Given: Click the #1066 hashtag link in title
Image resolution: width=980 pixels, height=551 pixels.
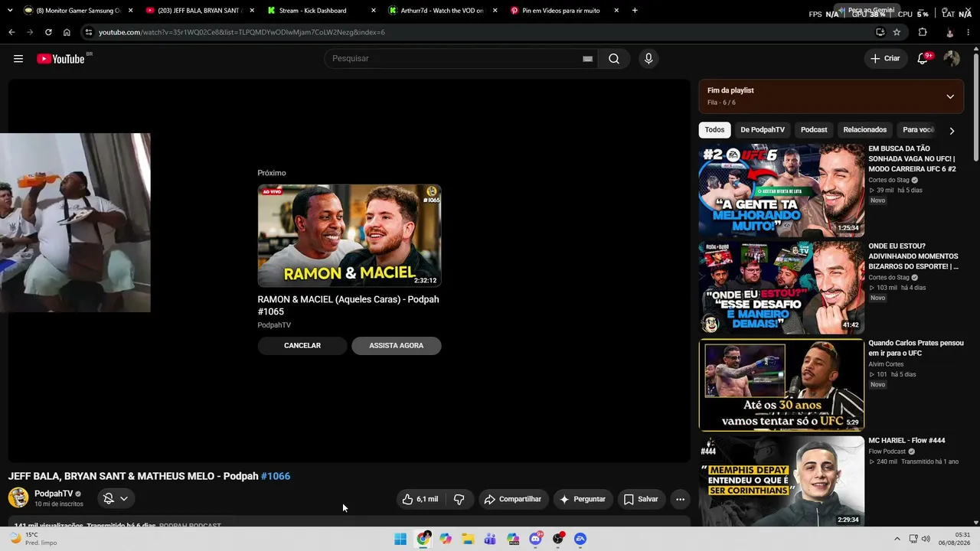Looking at the screenshot, I should click(276, 476).
